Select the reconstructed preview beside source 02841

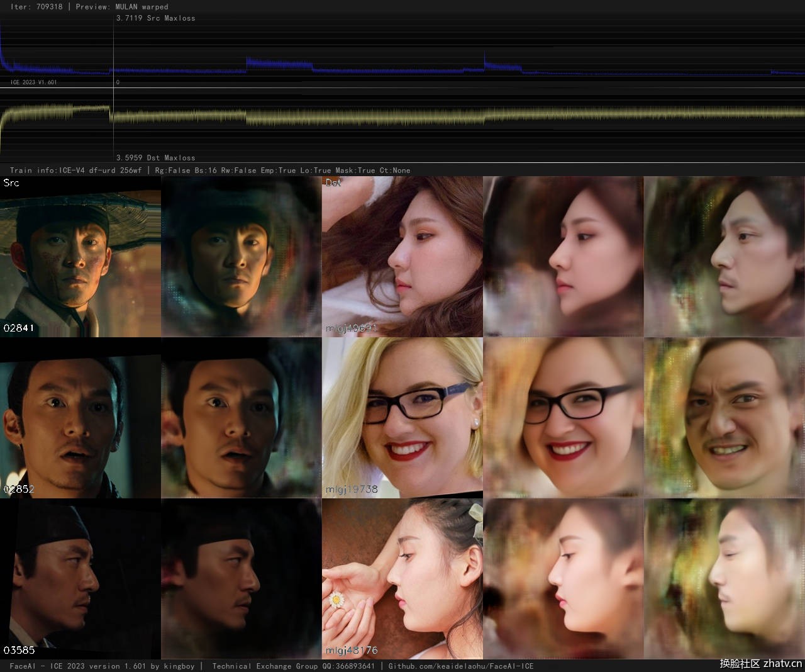[241, 257]
